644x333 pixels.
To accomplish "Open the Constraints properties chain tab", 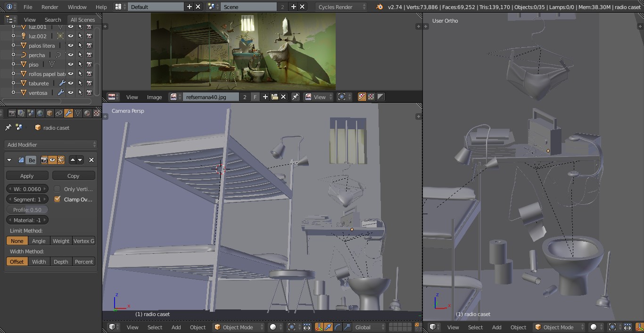I will (x=59, y=113).
